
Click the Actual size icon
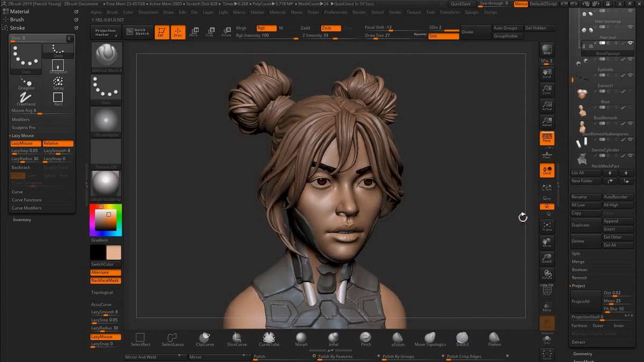[x=547, y=106]
